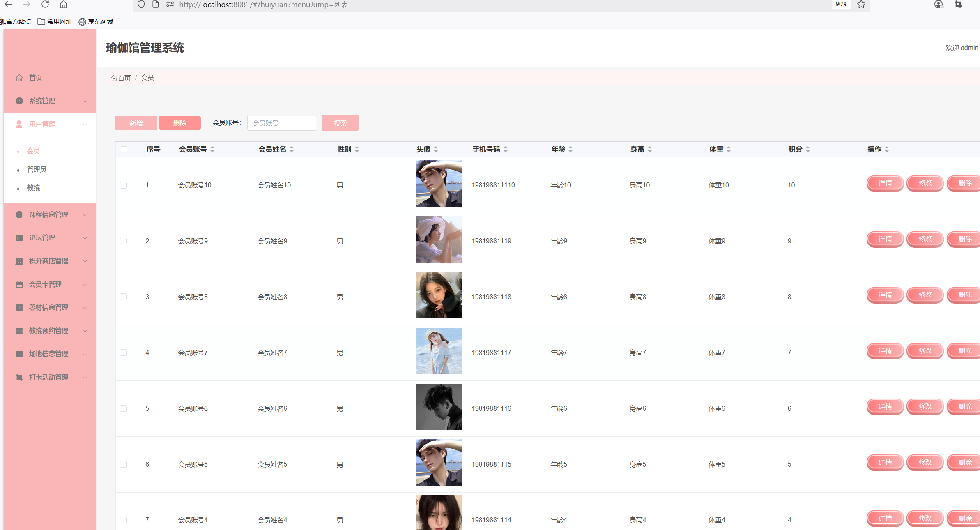Click the bookmark star icon

861,5
